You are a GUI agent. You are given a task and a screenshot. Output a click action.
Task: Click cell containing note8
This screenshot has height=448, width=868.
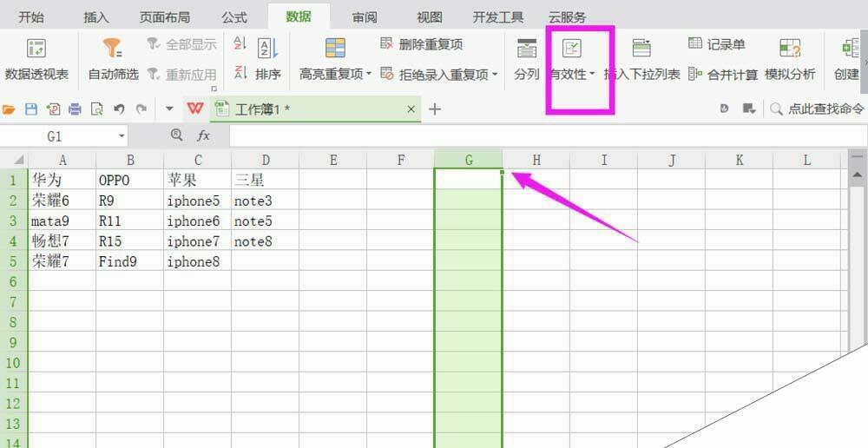point(265,240)
